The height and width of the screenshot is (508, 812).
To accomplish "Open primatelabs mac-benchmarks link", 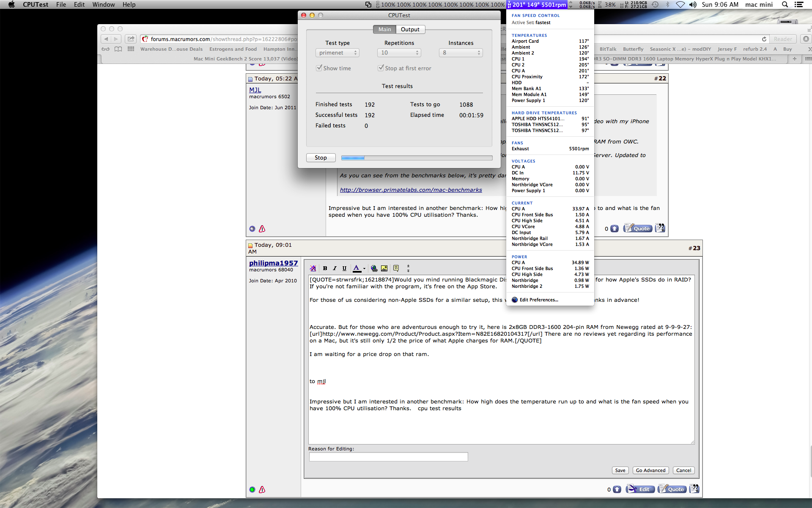I will pos(411,190).
